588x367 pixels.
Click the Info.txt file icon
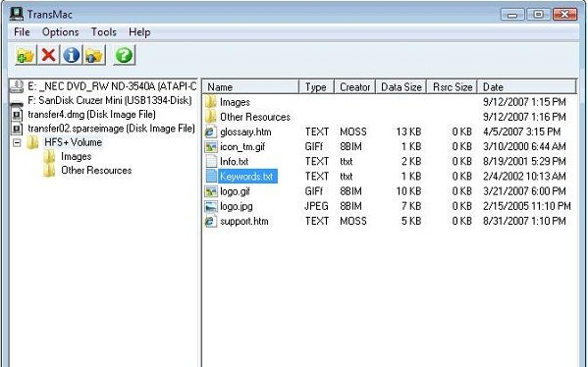211,162
